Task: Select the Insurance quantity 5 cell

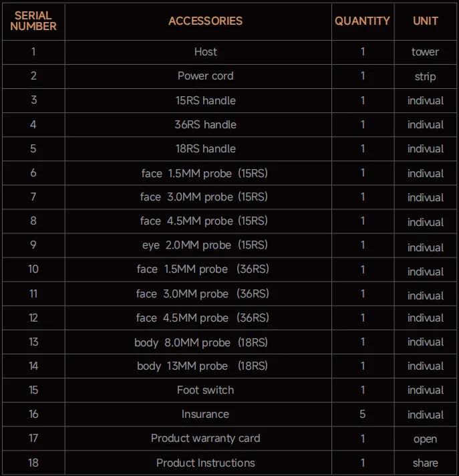Action: [x=363, y=414]
